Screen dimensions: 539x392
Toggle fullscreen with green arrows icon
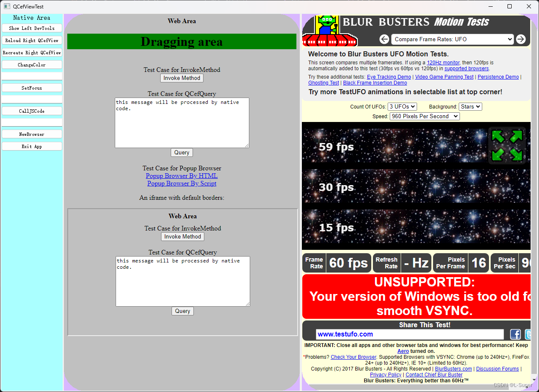pyautogui.click(x=507, y=146)
